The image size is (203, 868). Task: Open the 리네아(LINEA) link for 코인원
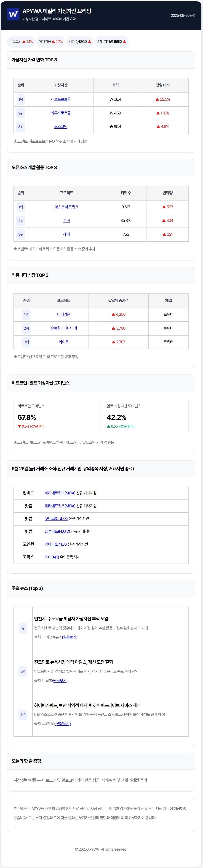pos(56,544)
